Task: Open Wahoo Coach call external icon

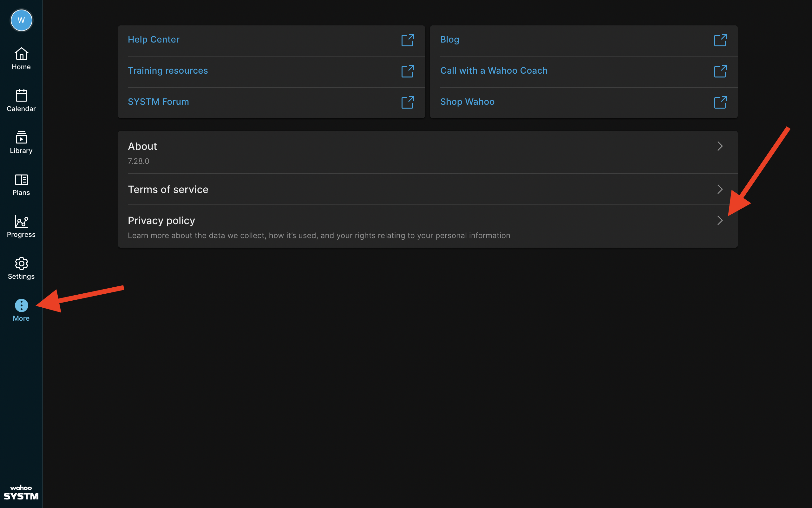Action: (x=720, y=71)
